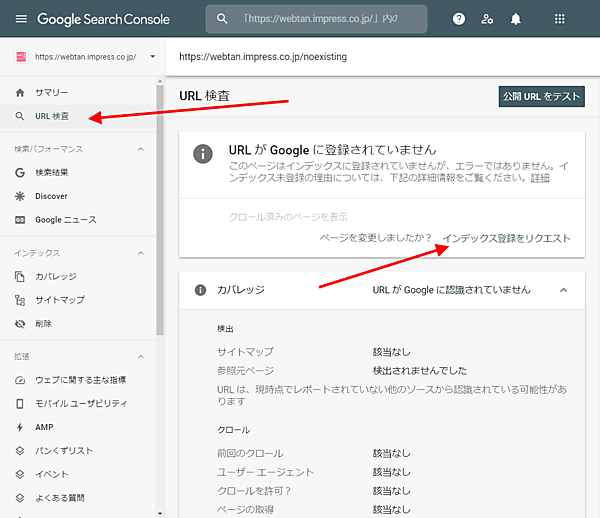600x518 pixels.
Task: Click the sidebar vertical scrollbar
Action: tap(160, 200)
